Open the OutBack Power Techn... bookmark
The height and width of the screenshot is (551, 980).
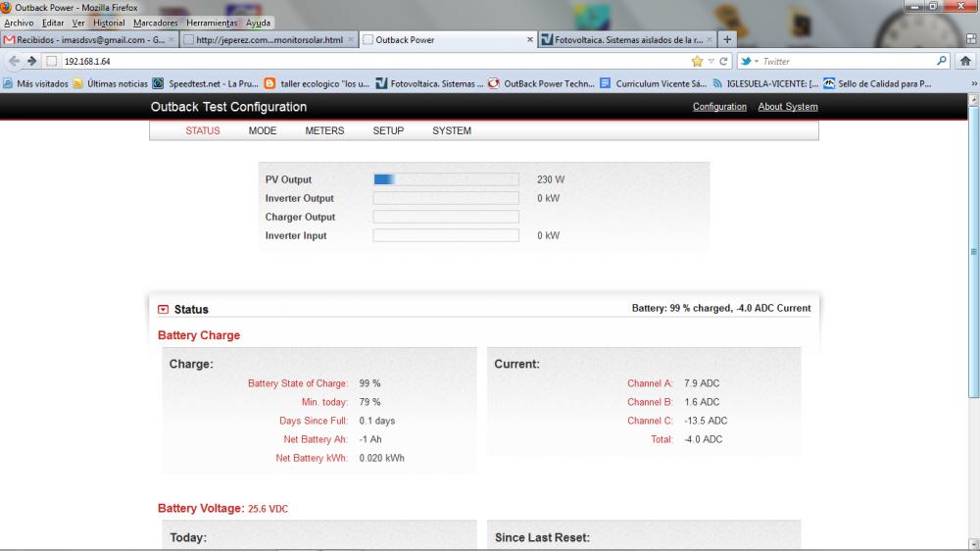(541, 83)
